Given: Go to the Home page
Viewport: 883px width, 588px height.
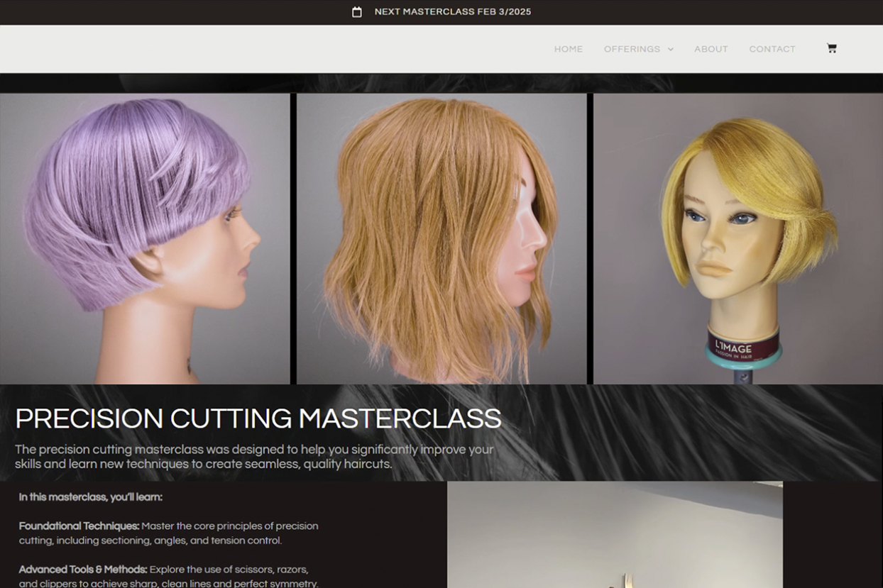Looking at the screenshot, I should pyautogui.click(x=568, y=49).
